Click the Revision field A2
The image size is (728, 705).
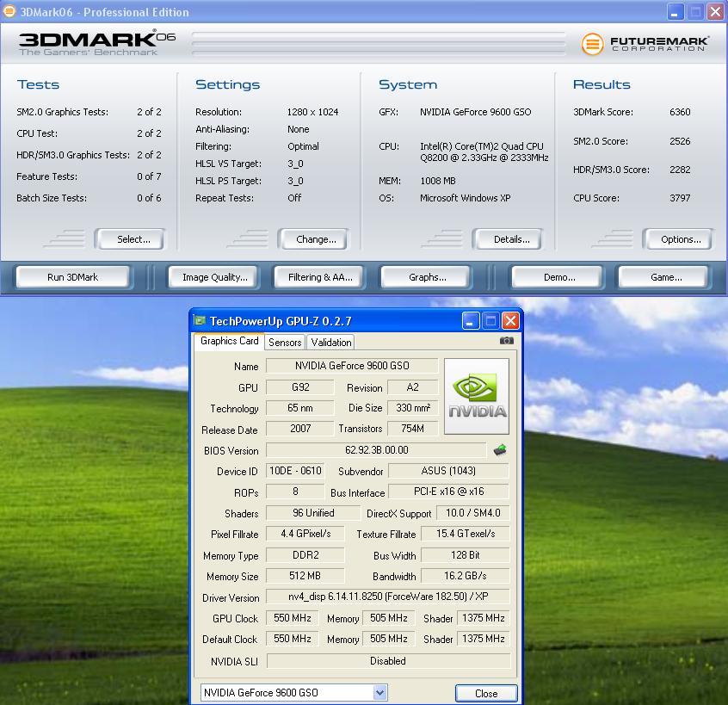coord(413,387)
